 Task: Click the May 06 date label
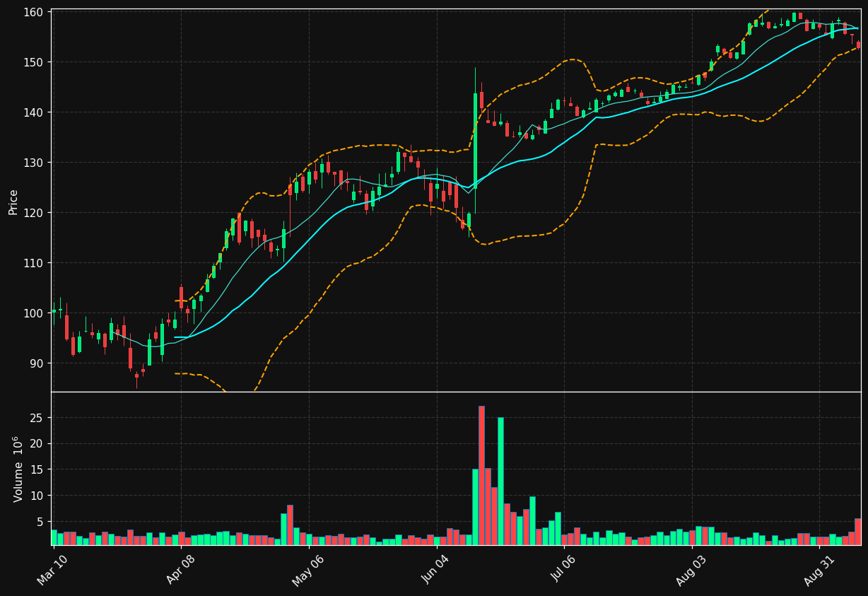pyautogui.click(x=308, y=570)
